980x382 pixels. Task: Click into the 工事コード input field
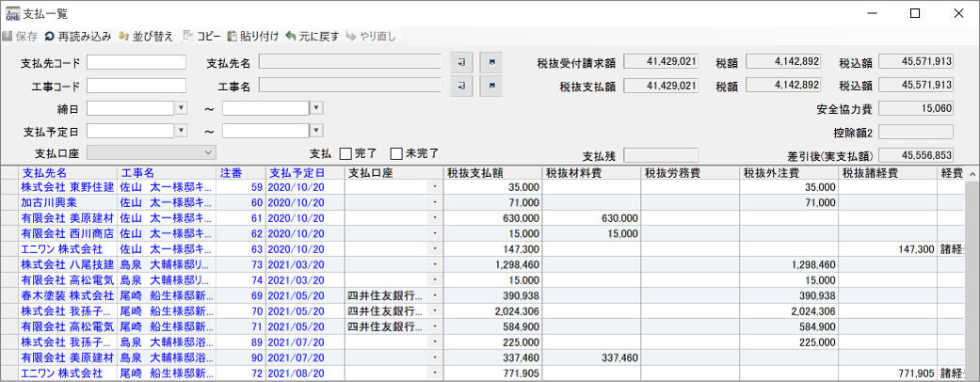137,86
